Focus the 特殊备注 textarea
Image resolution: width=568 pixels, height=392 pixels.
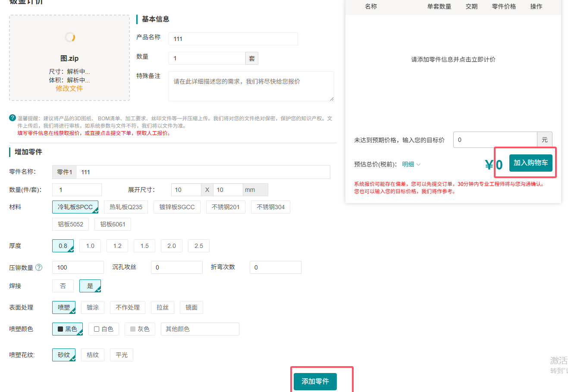pos(251,86)
